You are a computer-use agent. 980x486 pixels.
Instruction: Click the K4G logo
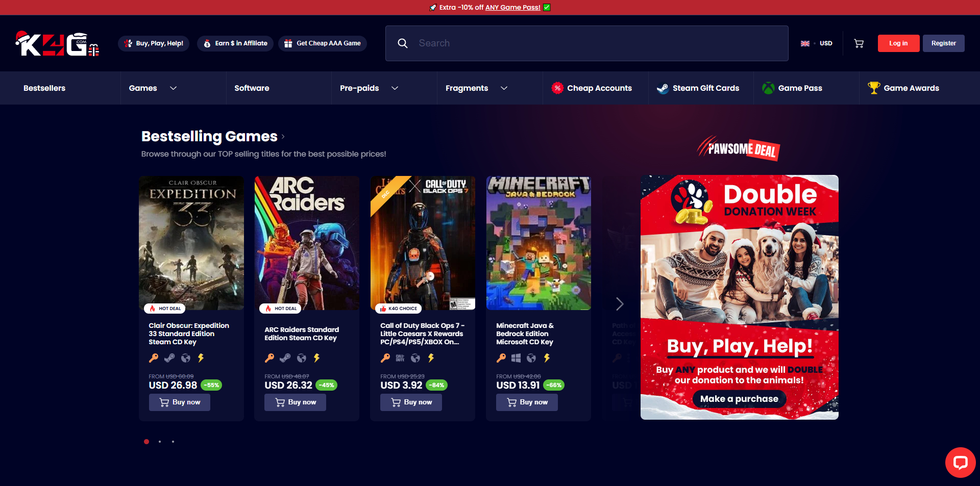pyautogui.click(x=57, y=44)
